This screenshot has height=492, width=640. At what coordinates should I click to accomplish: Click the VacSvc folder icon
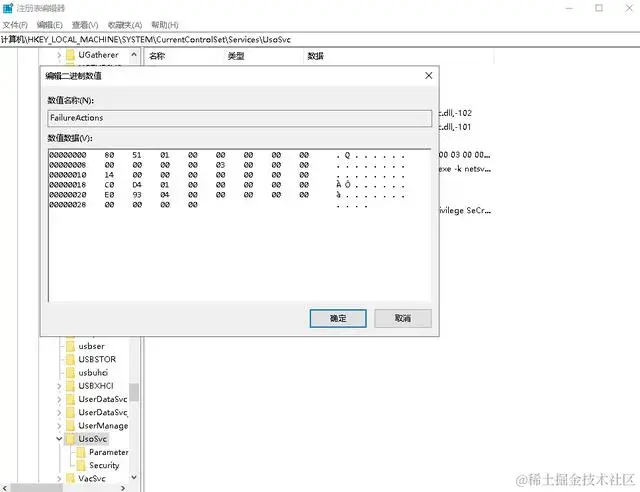tap(71, 479)
